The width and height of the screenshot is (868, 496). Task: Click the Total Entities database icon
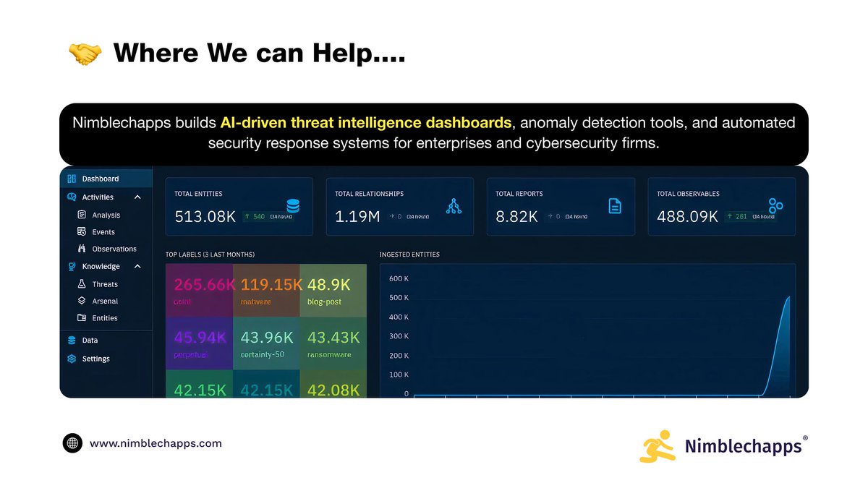[293, 205]
